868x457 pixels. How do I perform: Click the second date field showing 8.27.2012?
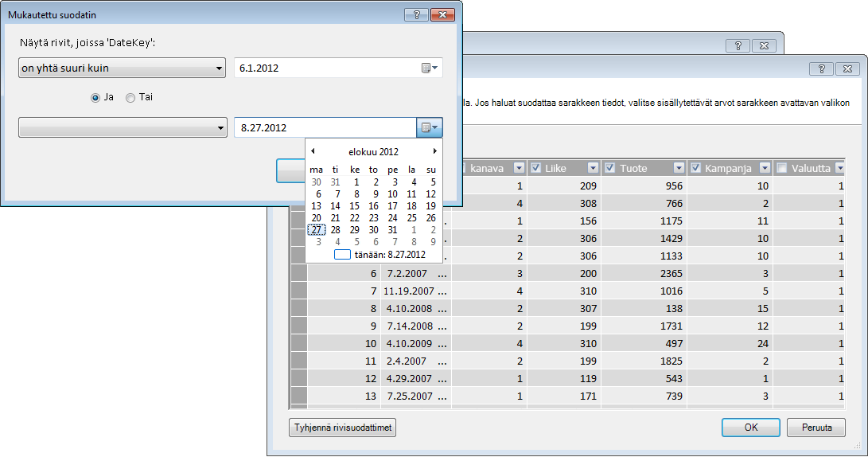pyautogui.click(x=325, y=127)
